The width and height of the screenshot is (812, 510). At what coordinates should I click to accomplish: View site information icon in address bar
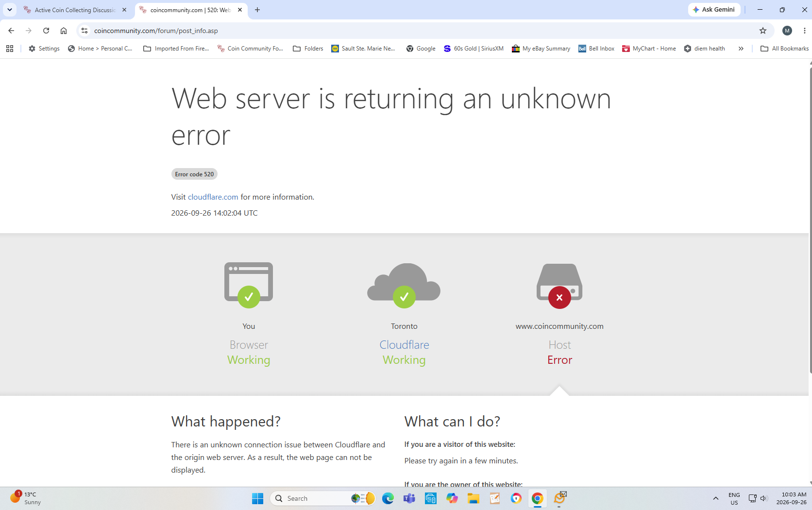(85, 31)
